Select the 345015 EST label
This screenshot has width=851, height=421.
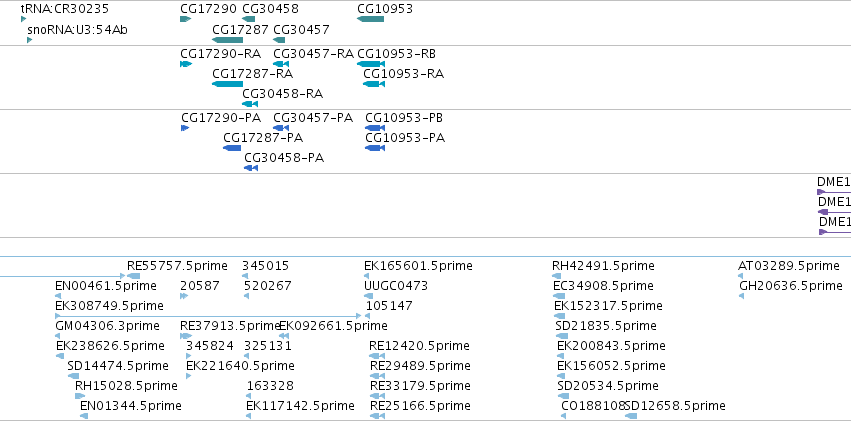265,266
